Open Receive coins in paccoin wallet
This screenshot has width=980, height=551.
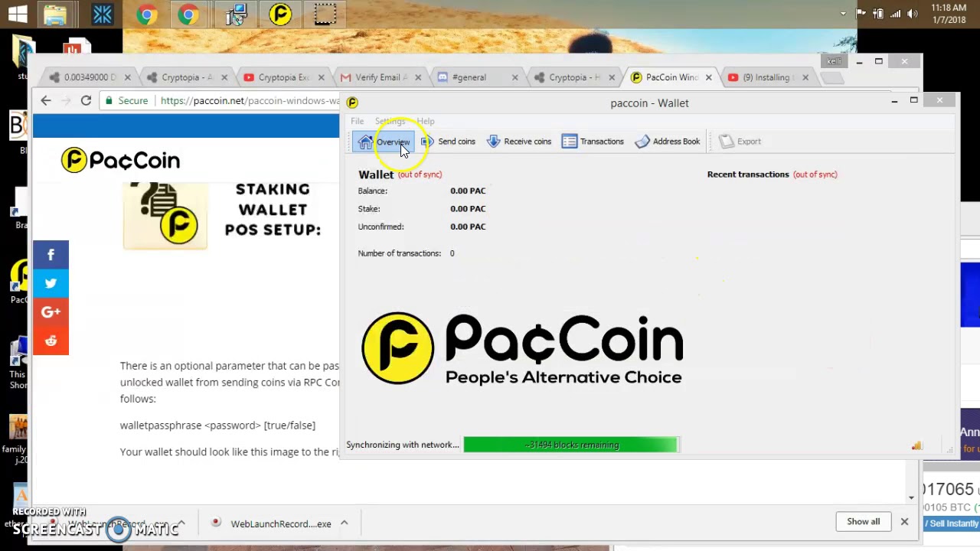point(519,142)
